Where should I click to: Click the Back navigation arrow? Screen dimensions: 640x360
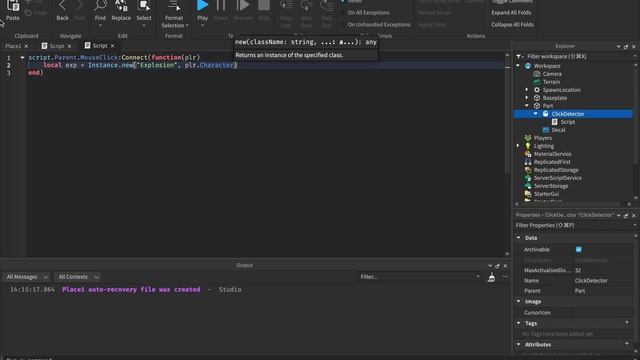[62, 5]
